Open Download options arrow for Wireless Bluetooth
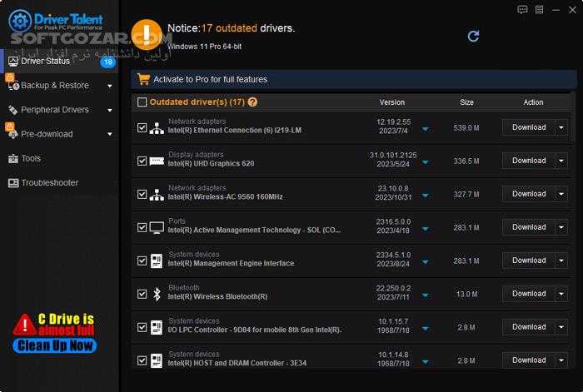 coord(561,294)
